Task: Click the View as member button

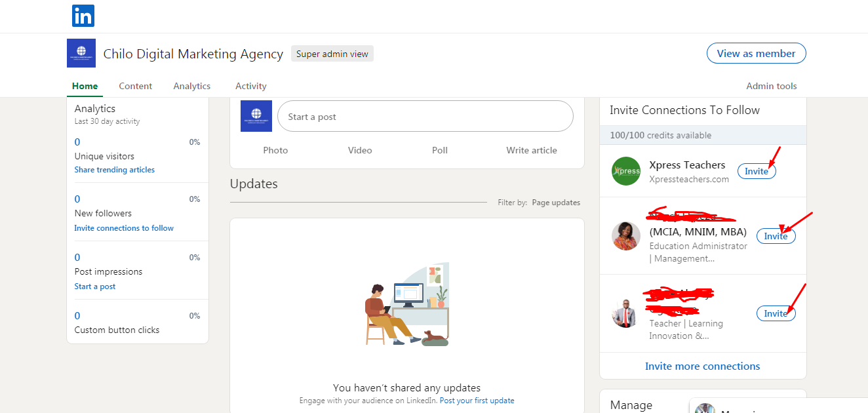Action: [x=757, y=53]
